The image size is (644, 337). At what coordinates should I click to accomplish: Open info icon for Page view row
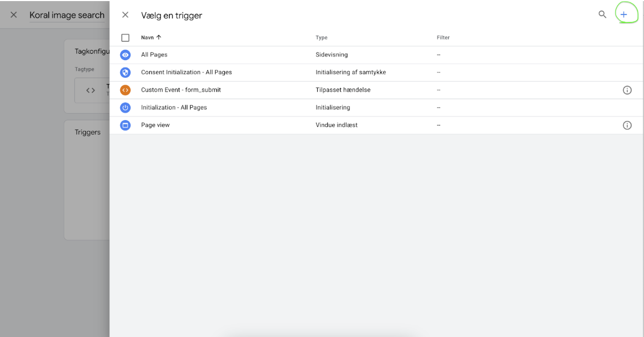point(627,125)
